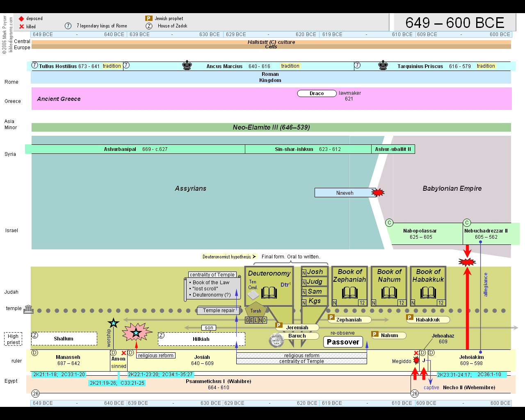Select the Neo-Elamite III (646–539) bar
Viewport: 525px width, 420px height.
point(271,128)
